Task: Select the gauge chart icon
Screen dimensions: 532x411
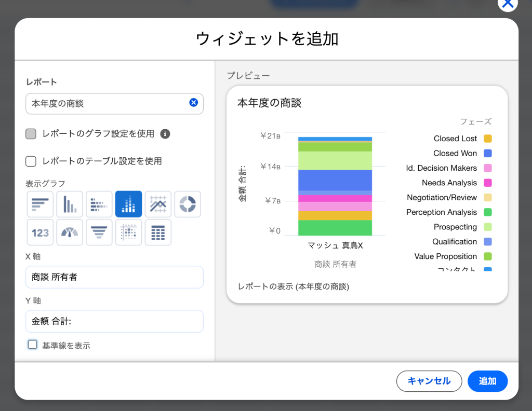Action: 70,232
